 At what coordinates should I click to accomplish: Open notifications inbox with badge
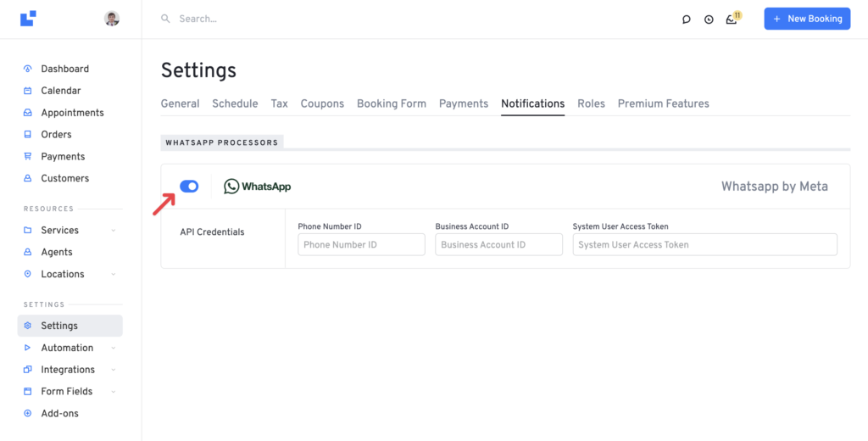(x=732, y=20)
